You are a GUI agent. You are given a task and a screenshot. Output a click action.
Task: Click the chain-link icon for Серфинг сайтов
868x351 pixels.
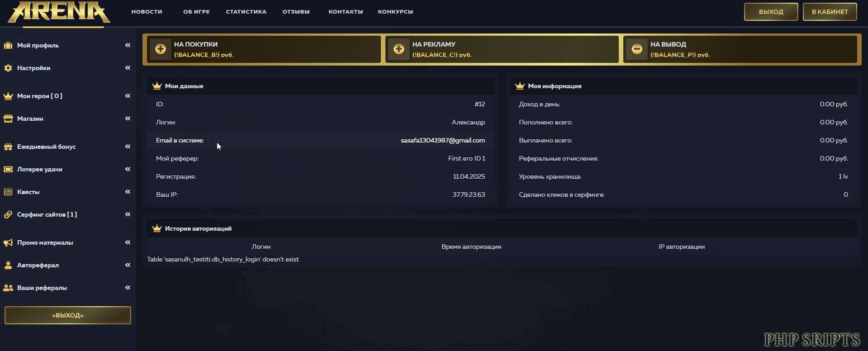tap(8, 214)
